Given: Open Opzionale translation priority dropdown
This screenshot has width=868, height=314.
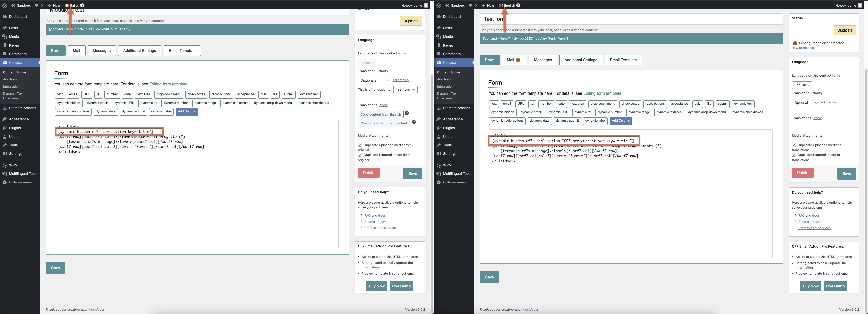Looking at the screenshot, I should [x=375, y=80].
